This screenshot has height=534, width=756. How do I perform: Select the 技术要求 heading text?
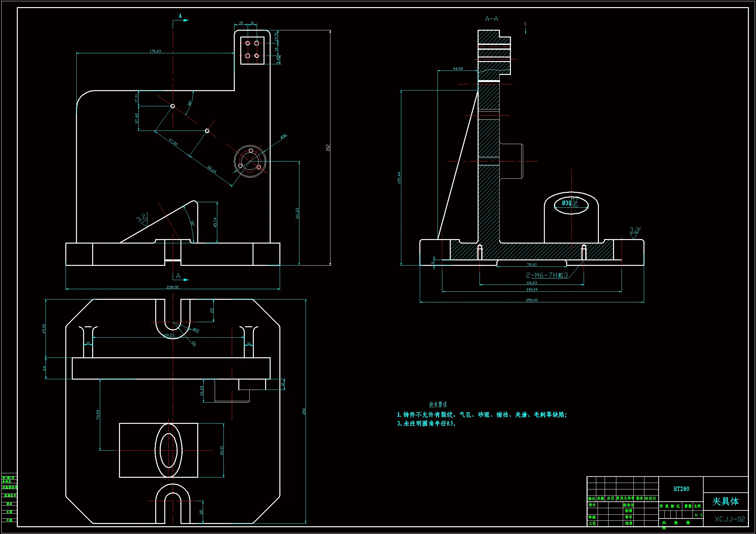pyautogui.click(x=438, y=405)
